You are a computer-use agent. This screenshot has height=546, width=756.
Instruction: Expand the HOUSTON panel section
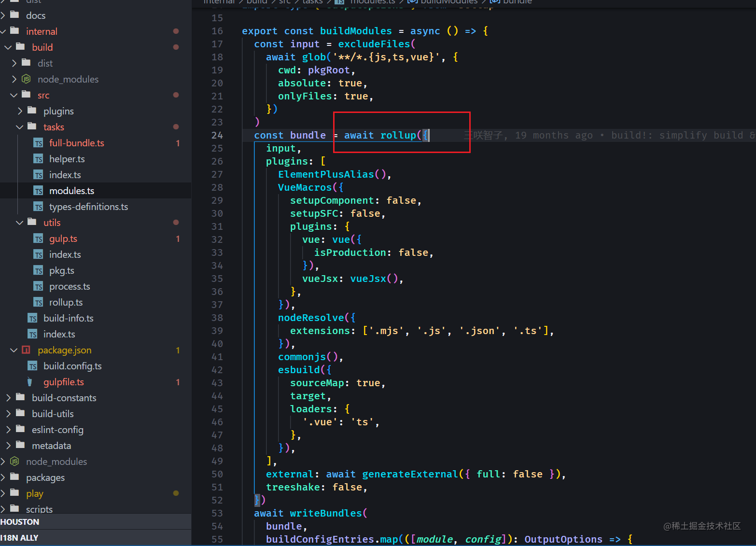tap(96, 522)
